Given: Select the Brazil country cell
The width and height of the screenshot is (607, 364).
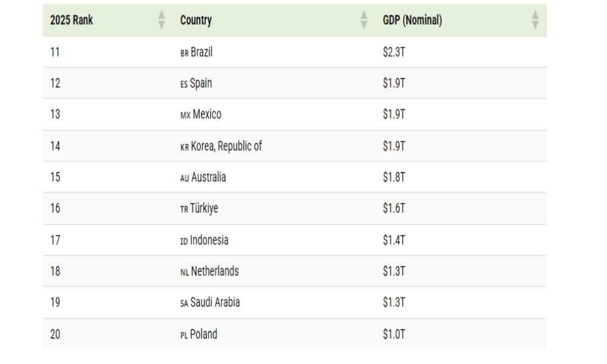Looking at the screenshot, I should pyautogui.click(x=202, y=53).
